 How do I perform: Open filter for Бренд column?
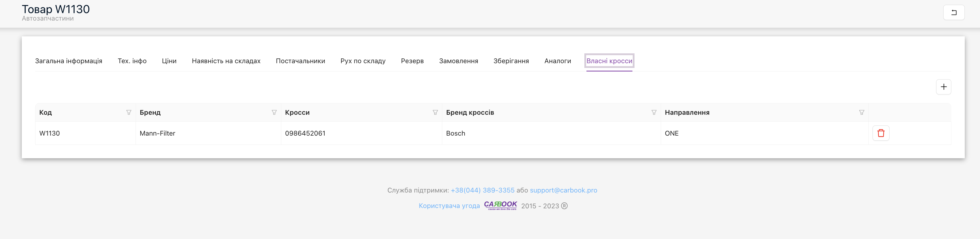(x=274, y=112)
